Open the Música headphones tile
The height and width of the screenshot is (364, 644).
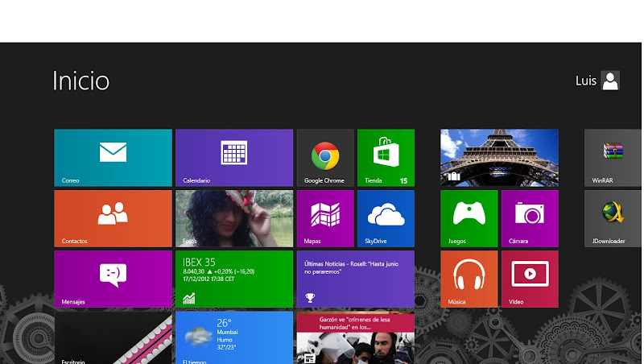coord(469,279)
